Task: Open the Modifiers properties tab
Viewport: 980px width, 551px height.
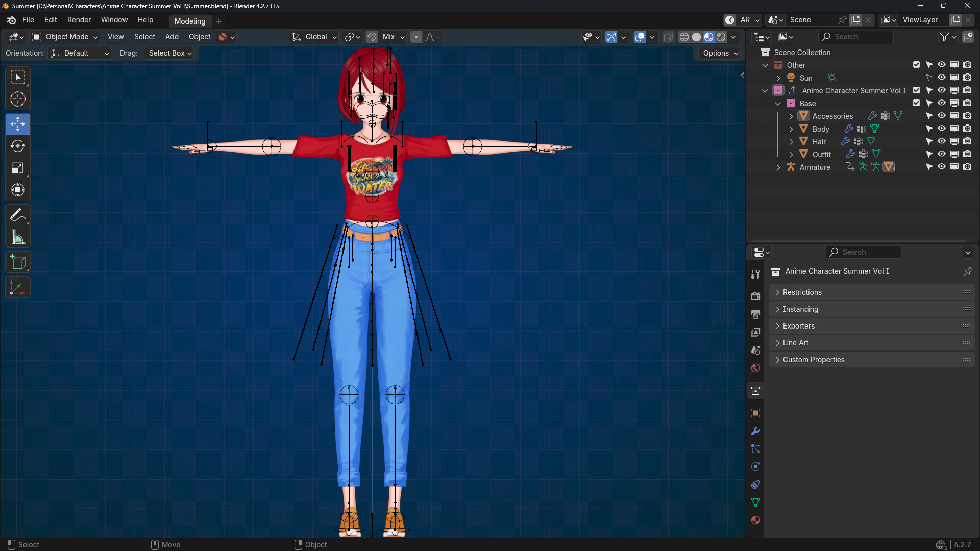Action: tap(756, 431)
